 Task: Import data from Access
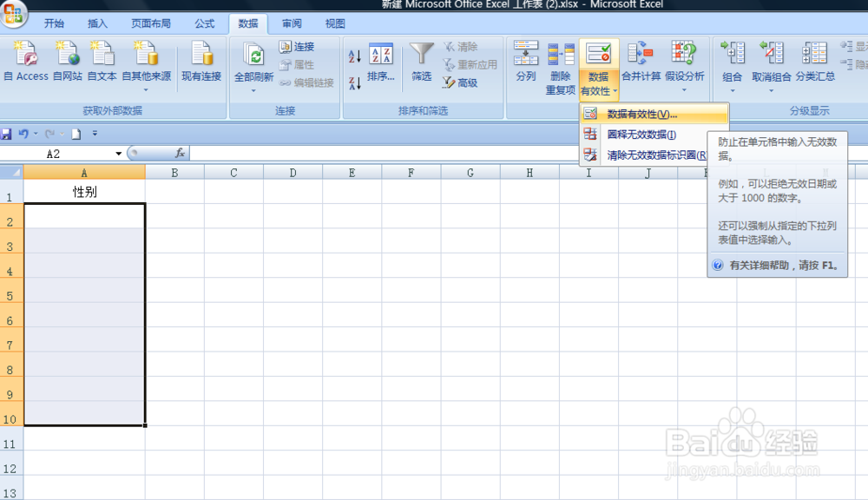[26, 61]
